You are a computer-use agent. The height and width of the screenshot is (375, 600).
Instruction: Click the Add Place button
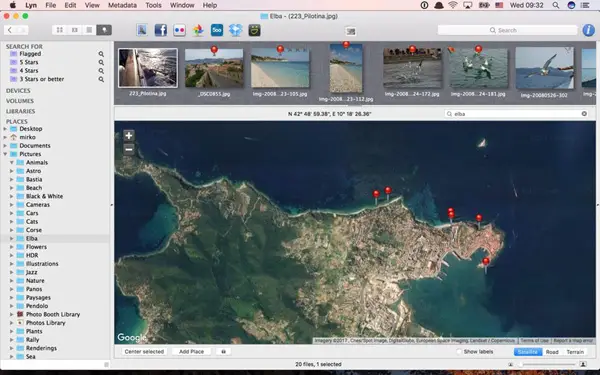[191, 351]
